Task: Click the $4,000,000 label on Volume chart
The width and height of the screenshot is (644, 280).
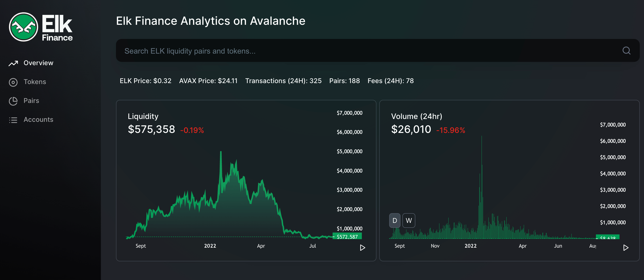Action: pos(613,174)
